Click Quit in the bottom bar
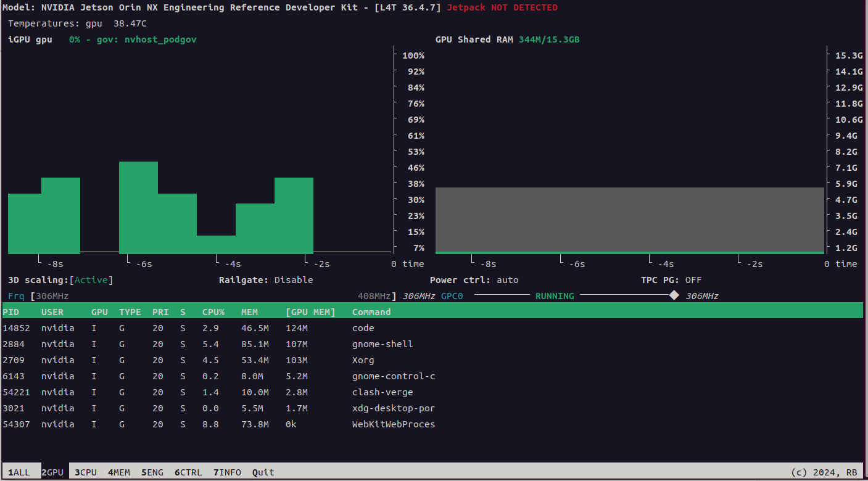Screen dimensions: 868x481 point(263,472)
